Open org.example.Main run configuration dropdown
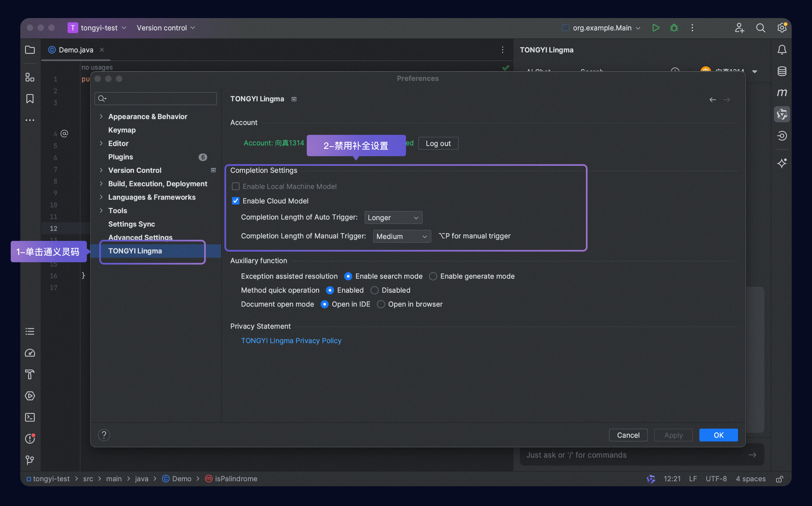This screenshot has width=812, height=506. click(601, 28)
